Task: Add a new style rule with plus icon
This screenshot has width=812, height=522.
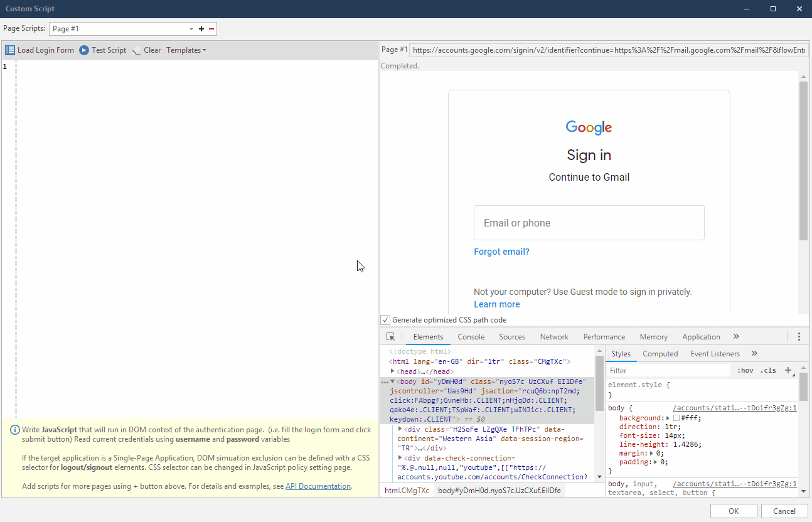Action: pos(788,370)
